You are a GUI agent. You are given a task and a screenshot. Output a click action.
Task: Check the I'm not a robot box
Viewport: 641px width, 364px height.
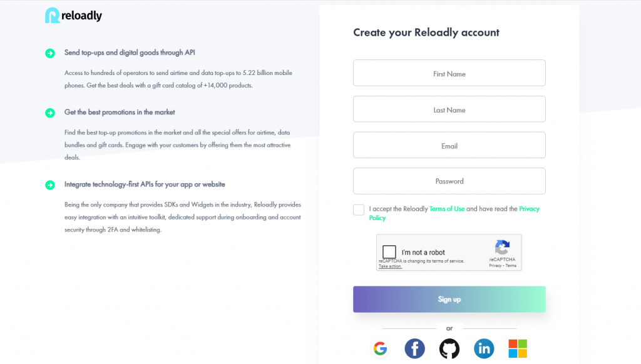[389, 252]
